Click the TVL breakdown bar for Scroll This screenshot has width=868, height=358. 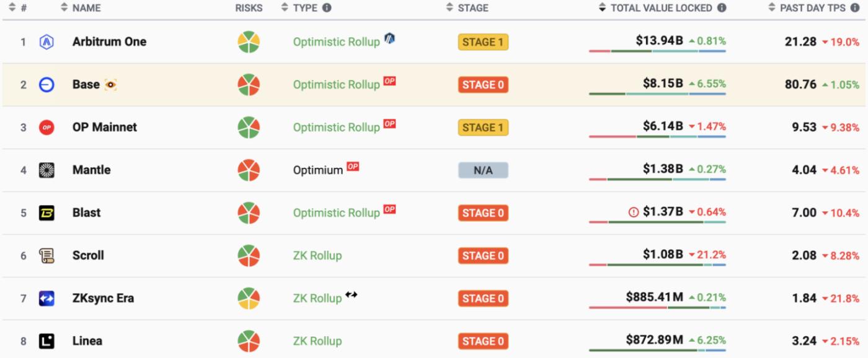[657, 265]
